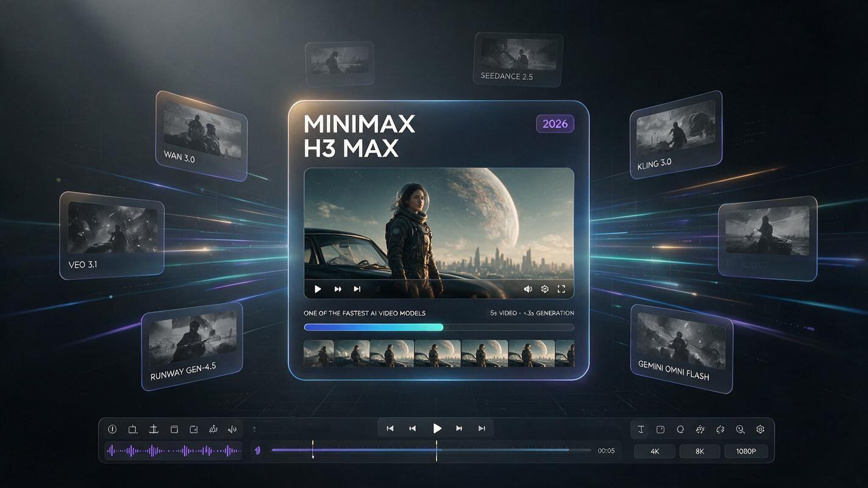The height and width of the screenshot is (488, 868).
Task: Select the 1080P resolution button
Action: tap(746, 451)
